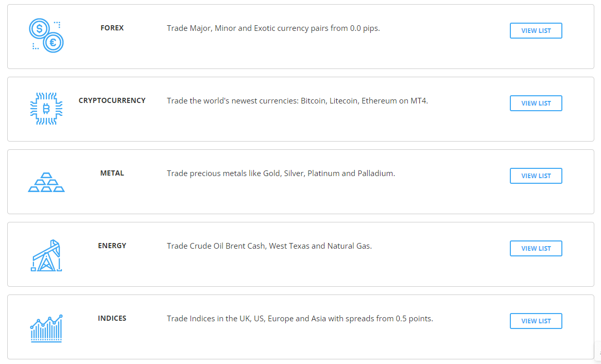The width and height of the screenshot is (601, 364).
Task: Click the METAL category title
Action: [112, 173]
